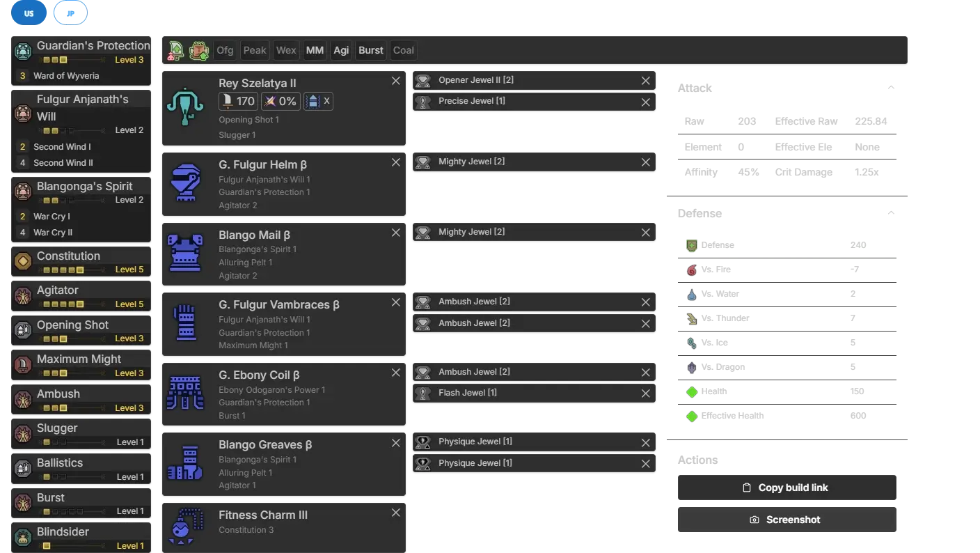980x553 pixels.
Task: Enable the Coal skill toggle
Action: [403, 50]
